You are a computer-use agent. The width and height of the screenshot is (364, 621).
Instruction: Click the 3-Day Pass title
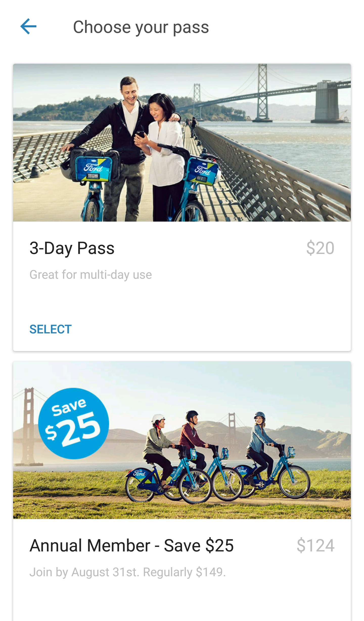(72, 248)
